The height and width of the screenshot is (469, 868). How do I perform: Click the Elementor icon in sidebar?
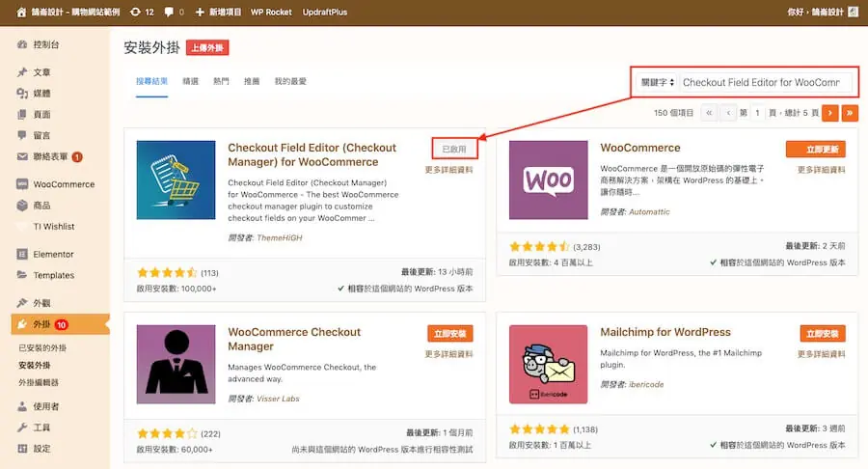pos(22,254)
